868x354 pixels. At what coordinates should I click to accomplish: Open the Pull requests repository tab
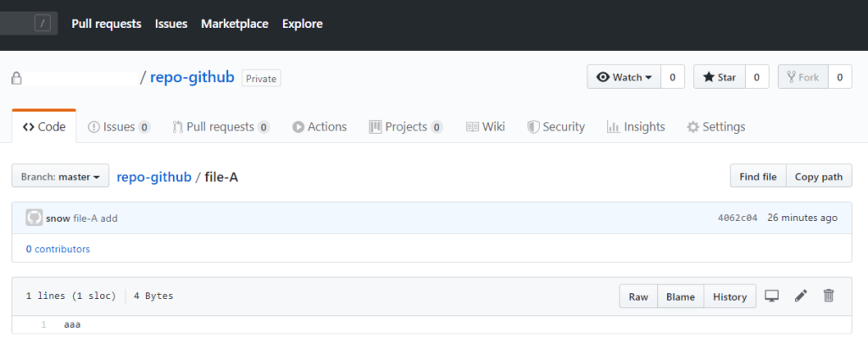tap(221, 127)
